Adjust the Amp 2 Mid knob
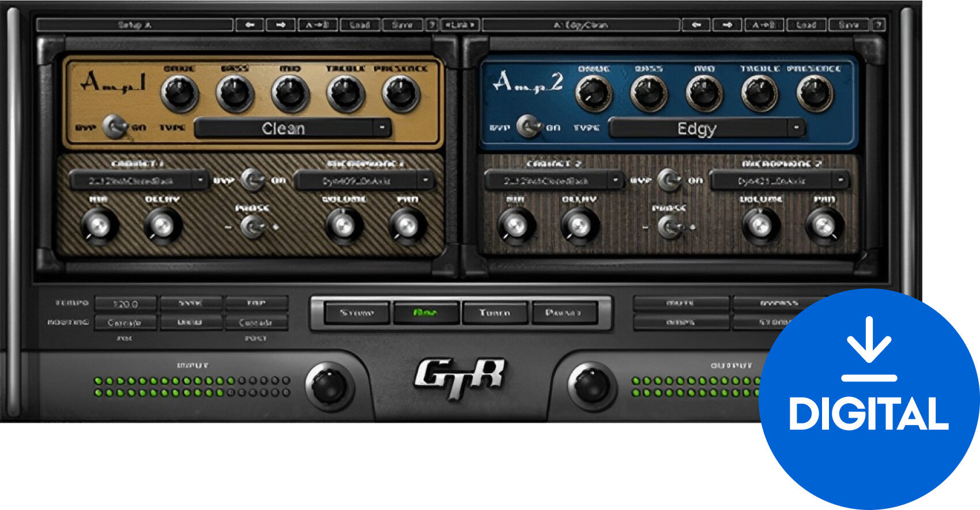This screenshot has width=980, height=510. (704, 94)
